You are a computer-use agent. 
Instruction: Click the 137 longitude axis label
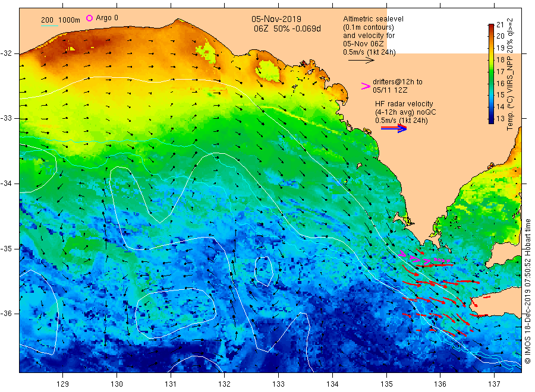coord(494,384)
